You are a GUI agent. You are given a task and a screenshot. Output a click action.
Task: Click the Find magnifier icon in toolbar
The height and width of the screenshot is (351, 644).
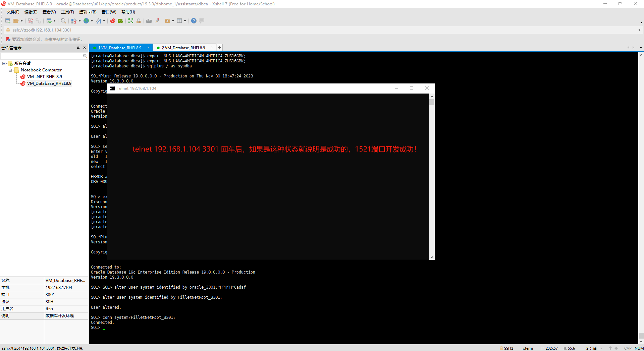click(x=63, y=21)
